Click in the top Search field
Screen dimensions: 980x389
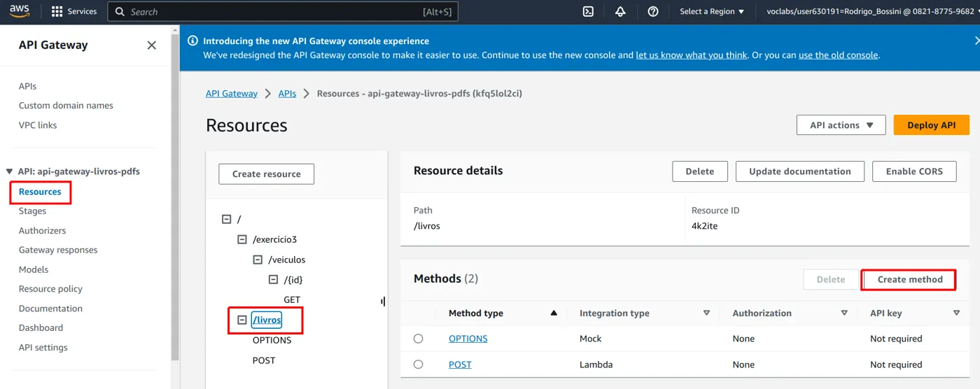coord(283,12)
